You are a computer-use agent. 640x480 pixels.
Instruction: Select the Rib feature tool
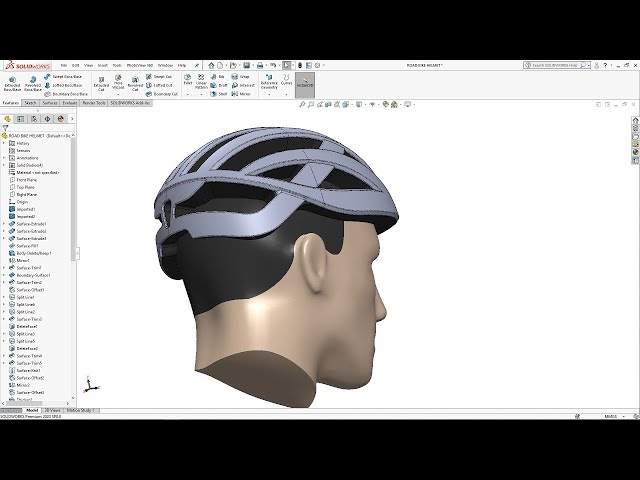coord(218,77)
